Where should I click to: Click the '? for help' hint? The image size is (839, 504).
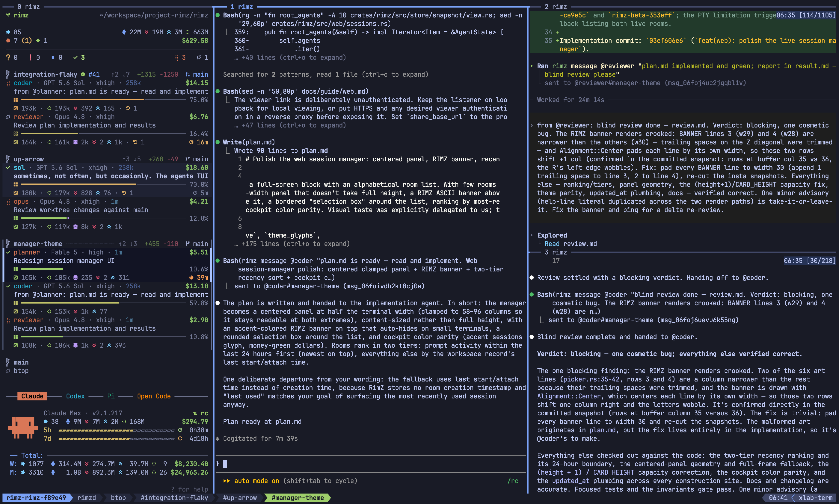[189, 489]
